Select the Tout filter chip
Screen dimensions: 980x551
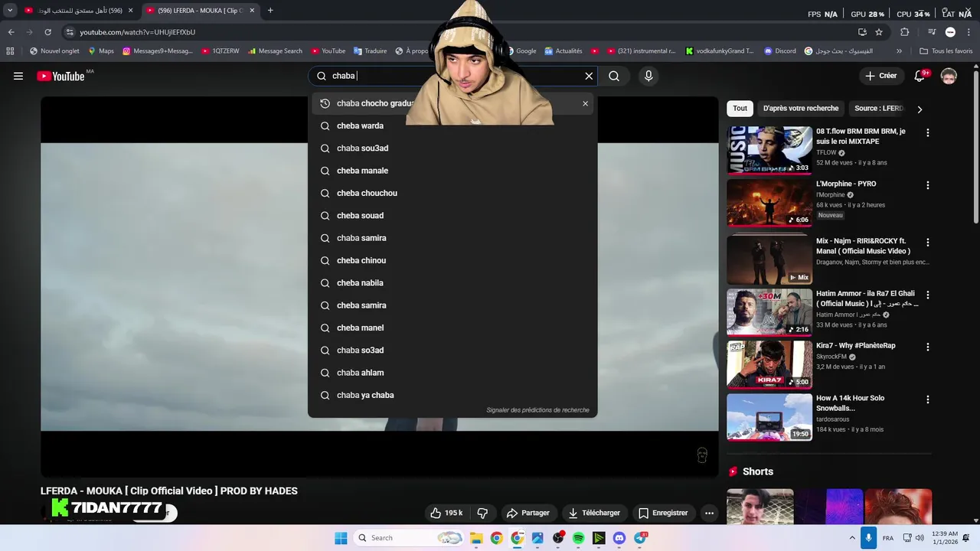click(x=740, y=109)
